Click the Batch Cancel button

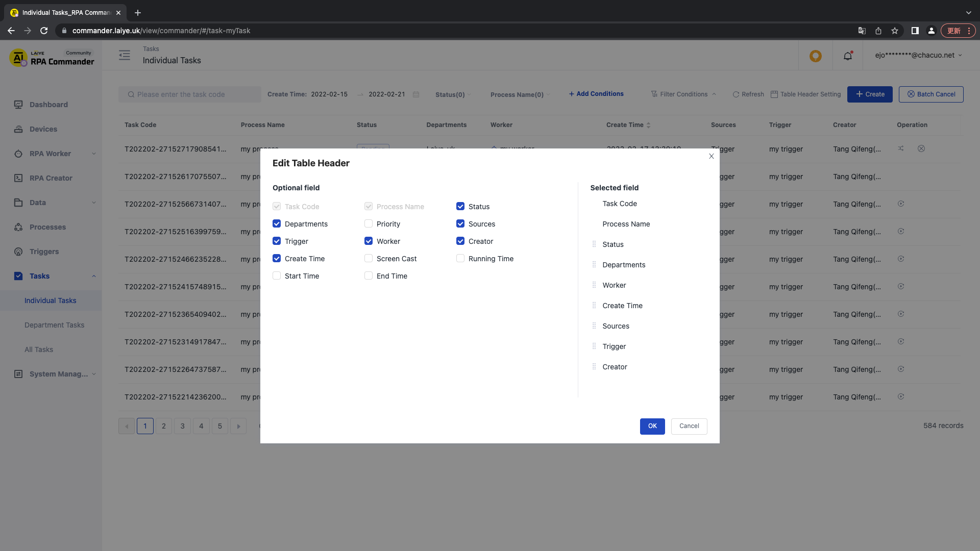click(931, 94)
